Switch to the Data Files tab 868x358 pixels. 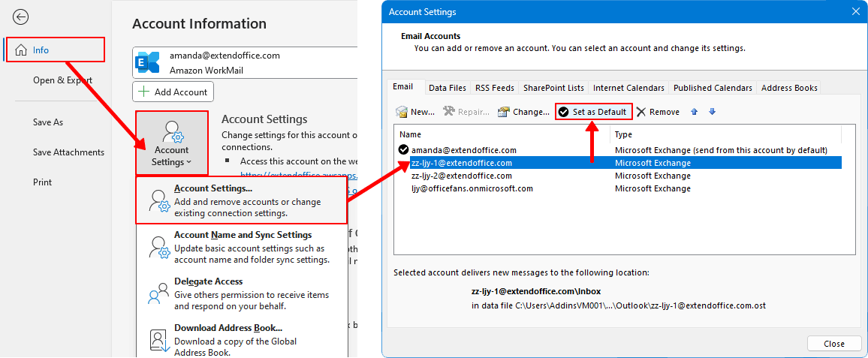click(448, 88)
